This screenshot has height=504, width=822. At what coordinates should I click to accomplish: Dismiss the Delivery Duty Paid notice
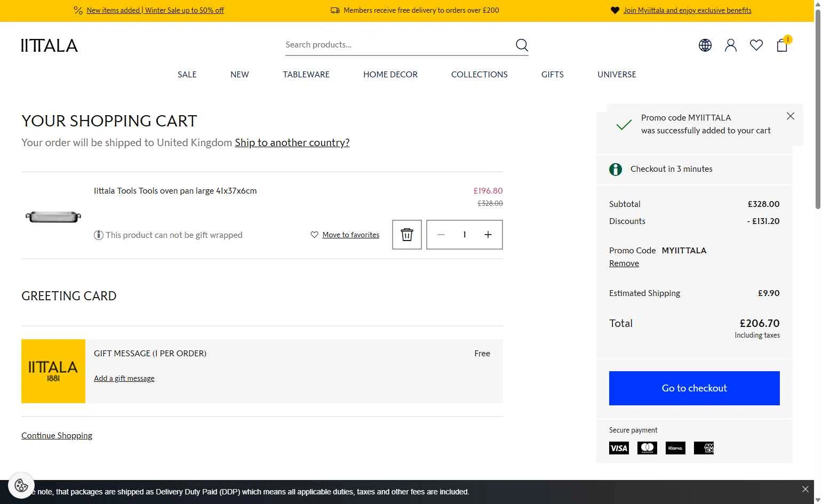coord(805,489)
